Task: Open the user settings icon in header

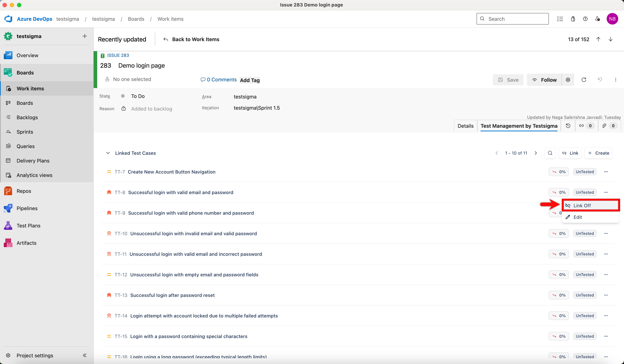Action: click(597, 19)
